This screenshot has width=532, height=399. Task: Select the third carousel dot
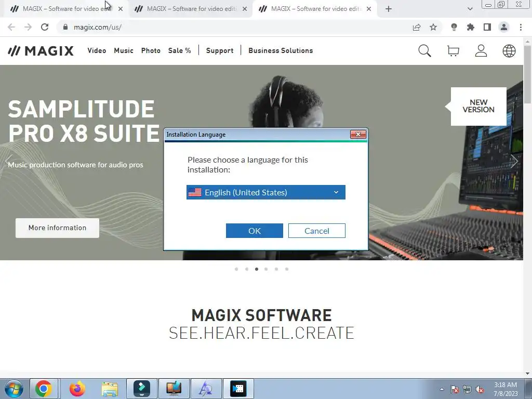[x=257, y=269]
